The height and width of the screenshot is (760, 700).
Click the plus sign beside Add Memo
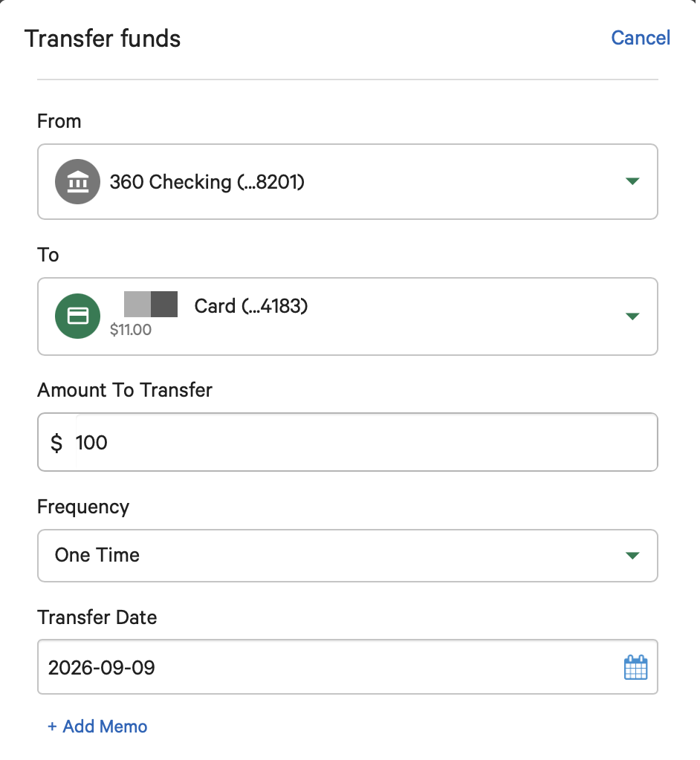coord(52,727)
